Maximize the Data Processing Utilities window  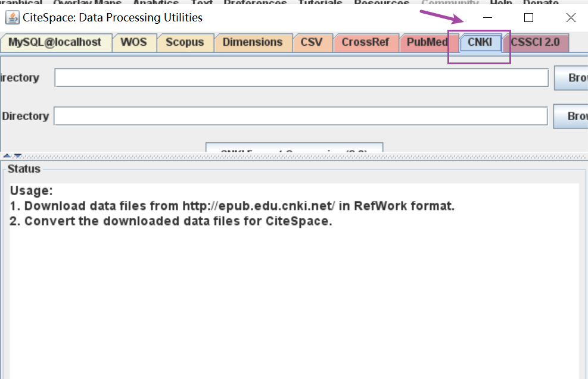(529, 18)
